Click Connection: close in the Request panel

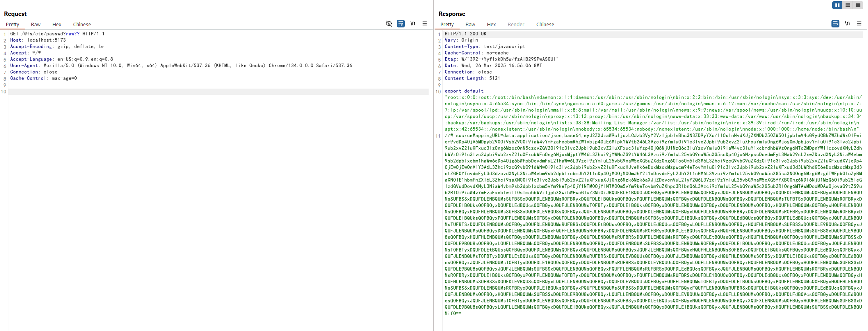click(x=34, y=72)
